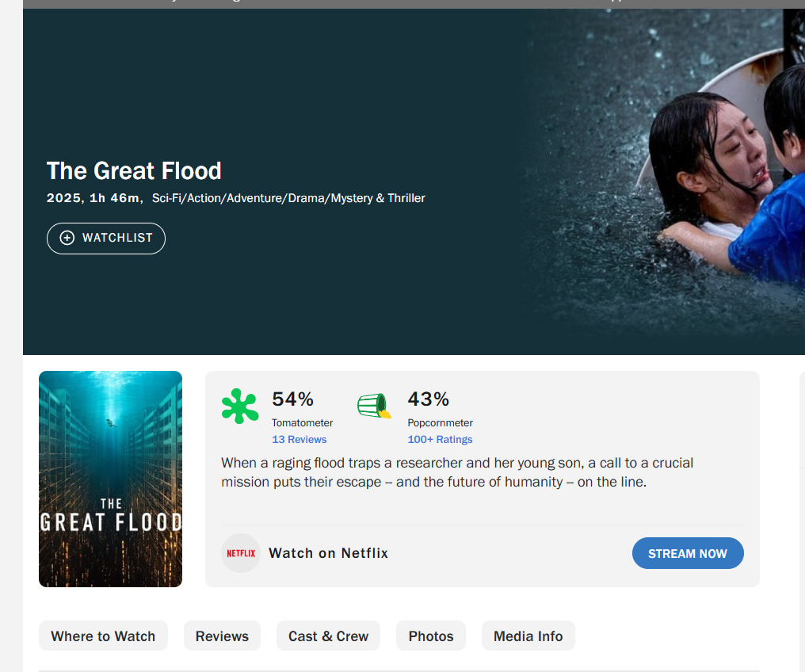Image resolution: width=805 pixels, height=672 pixels.
Task: Click the 43% Popcornmeter score
Action: point(429,399)
